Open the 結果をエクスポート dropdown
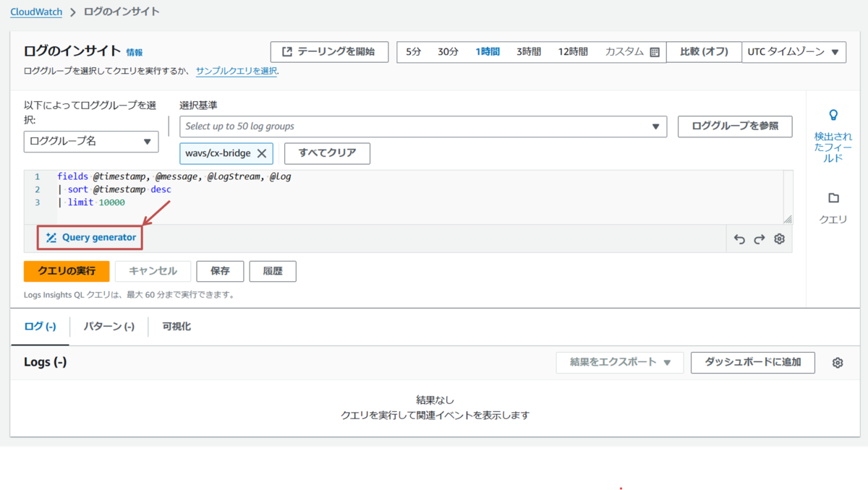 (x=620, y=362)
